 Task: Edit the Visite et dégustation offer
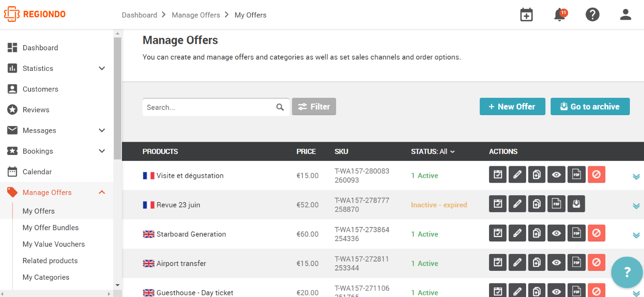[x=517, y=175]
